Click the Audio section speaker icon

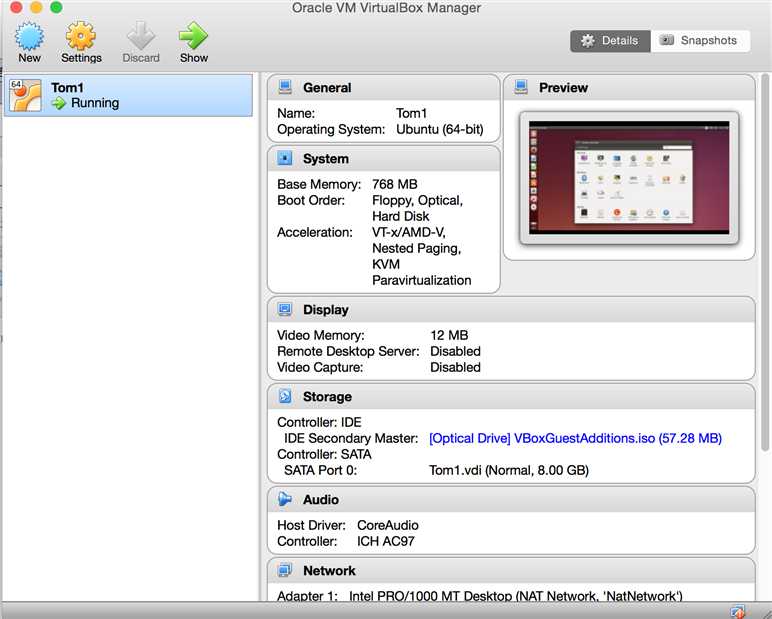point(285,499)
